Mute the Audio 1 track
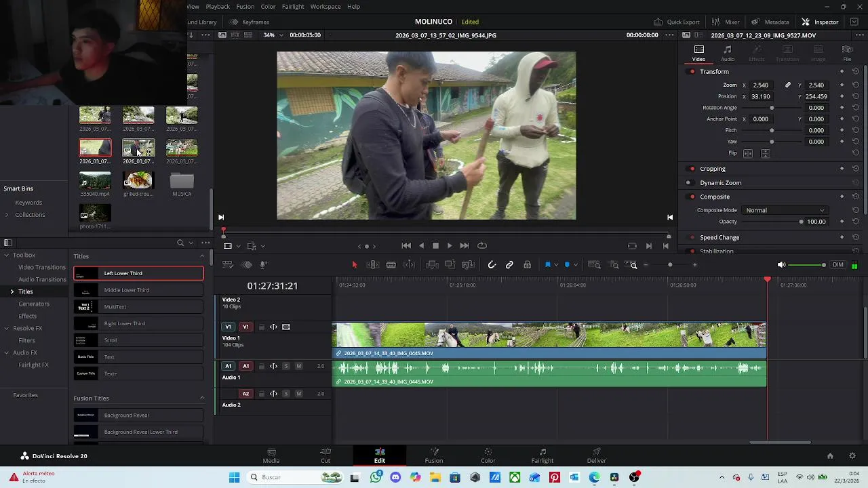Viewport: 868px width, 488px height. pos(298,366)
